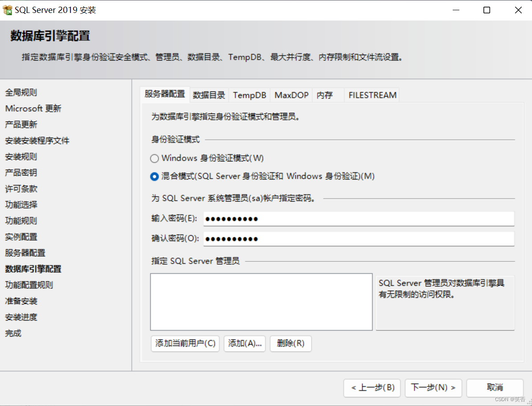Screen dimensions: 532x406
Task: Select 实例配置 step in sidebar
Action: click(21, 237)
